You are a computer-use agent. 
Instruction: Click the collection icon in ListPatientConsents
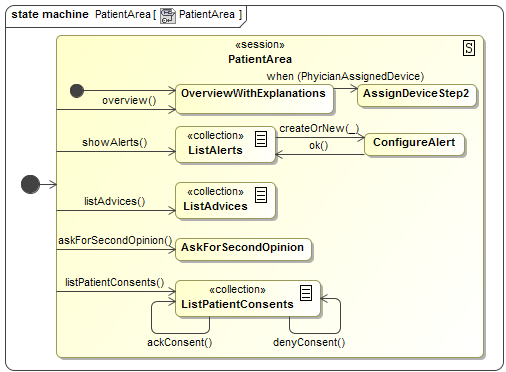pyautogui.click(x=306, y=293)
